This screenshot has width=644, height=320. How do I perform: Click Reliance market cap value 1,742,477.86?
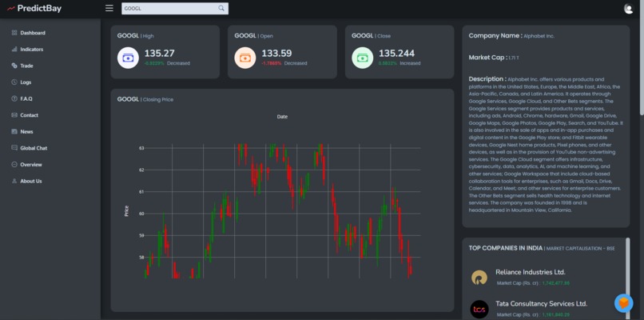555,283
